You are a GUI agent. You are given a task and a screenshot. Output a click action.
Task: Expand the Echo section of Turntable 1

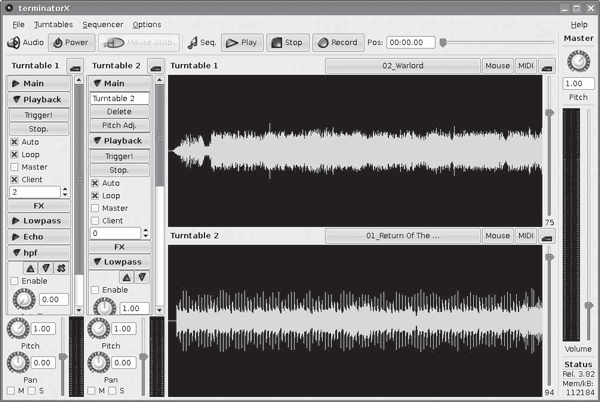tap(39, 236)
